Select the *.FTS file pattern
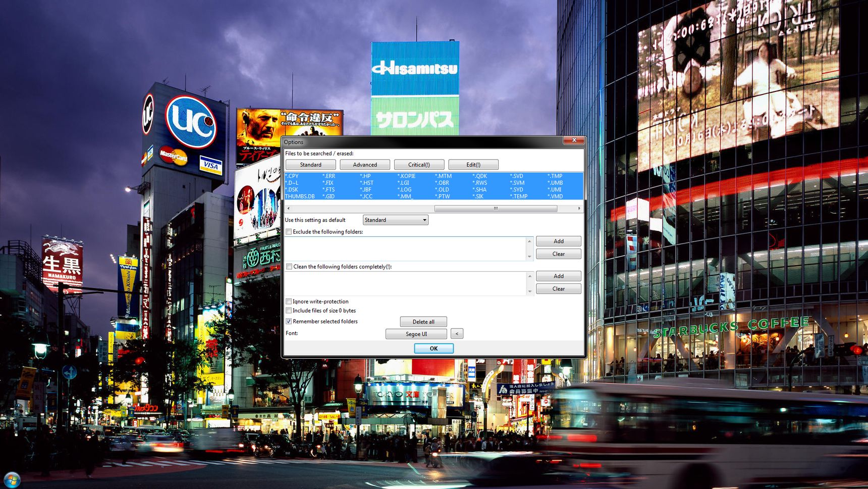This screenshot has width=868, height=489. point(329,189)
